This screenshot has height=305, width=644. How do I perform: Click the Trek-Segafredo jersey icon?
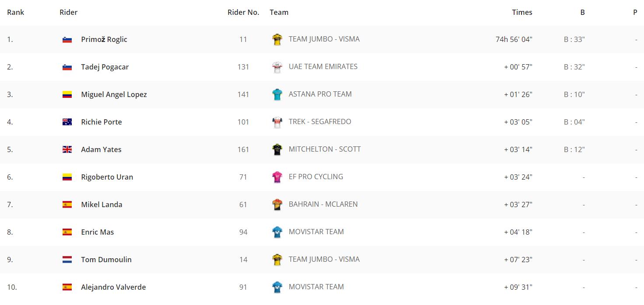[277, 122]
